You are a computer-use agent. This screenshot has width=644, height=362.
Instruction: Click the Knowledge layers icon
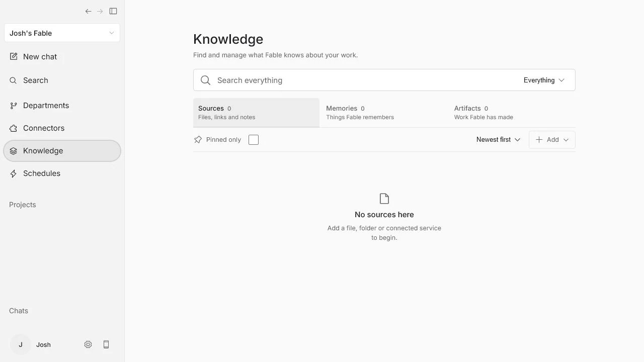click(14, 151)
